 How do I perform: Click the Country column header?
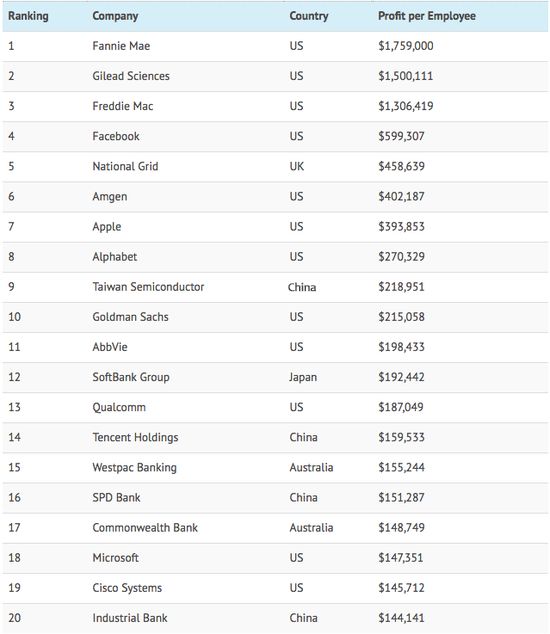pyautogui.click(x=309, y=16)
